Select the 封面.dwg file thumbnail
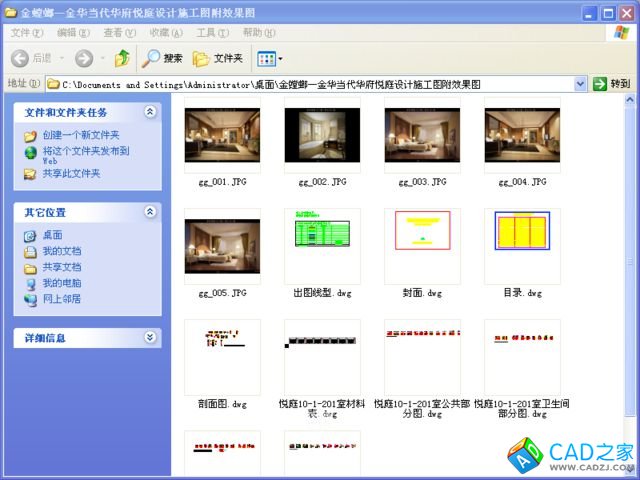This screenshot has width=640, height=480. tap(422, 230)
